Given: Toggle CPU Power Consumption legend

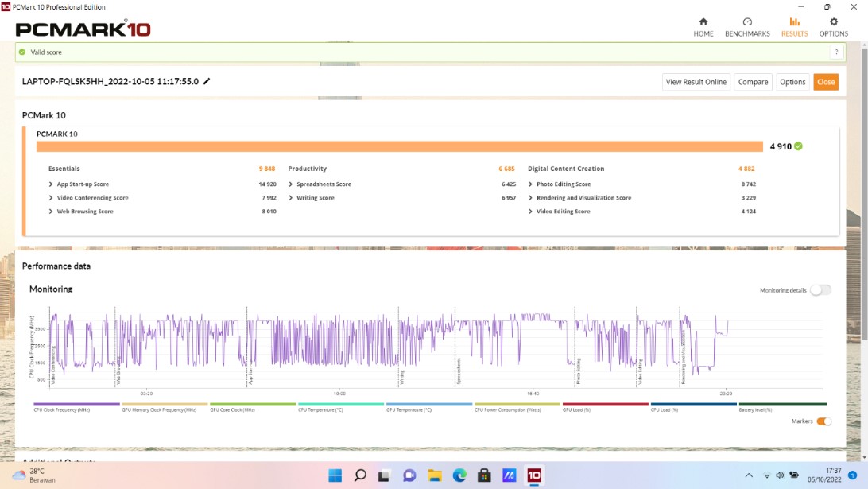Looking at the screenshot, I should pyautogui.click(x=517, y=407).
